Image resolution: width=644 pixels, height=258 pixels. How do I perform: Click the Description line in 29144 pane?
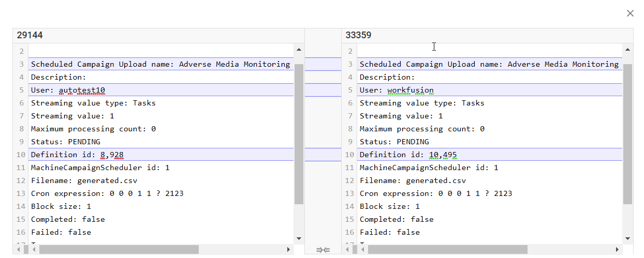[58, 77]
